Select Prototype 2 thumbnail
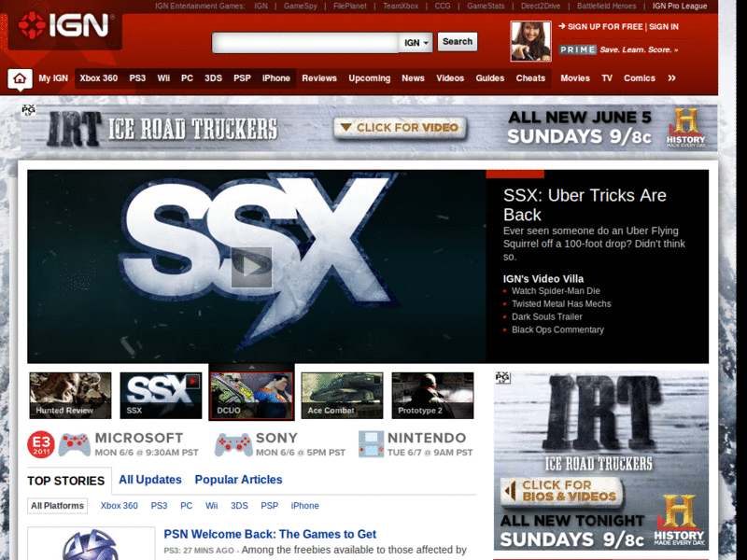Screen dimensions: 747x560 click(x=432, y=395)
